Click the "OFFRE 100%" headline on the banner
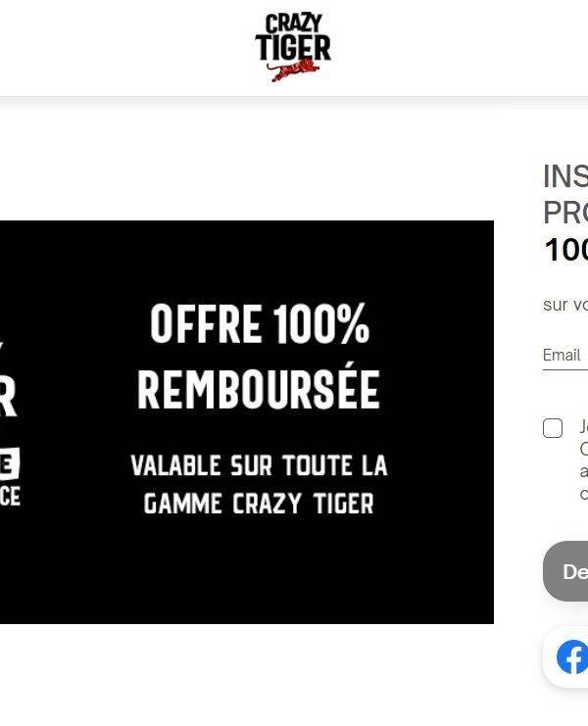The image size is (588, 726). pyautogui.click(x=260, y=323)
